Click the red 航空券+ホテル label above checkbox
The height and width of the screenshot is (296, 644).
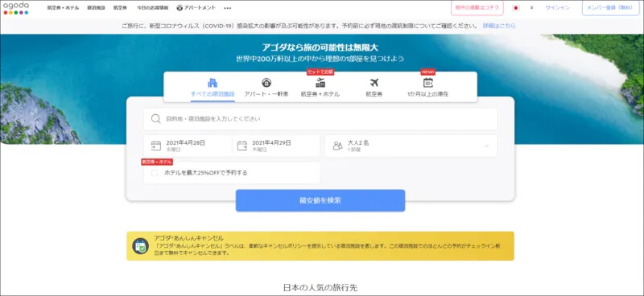tap(157, 162)
